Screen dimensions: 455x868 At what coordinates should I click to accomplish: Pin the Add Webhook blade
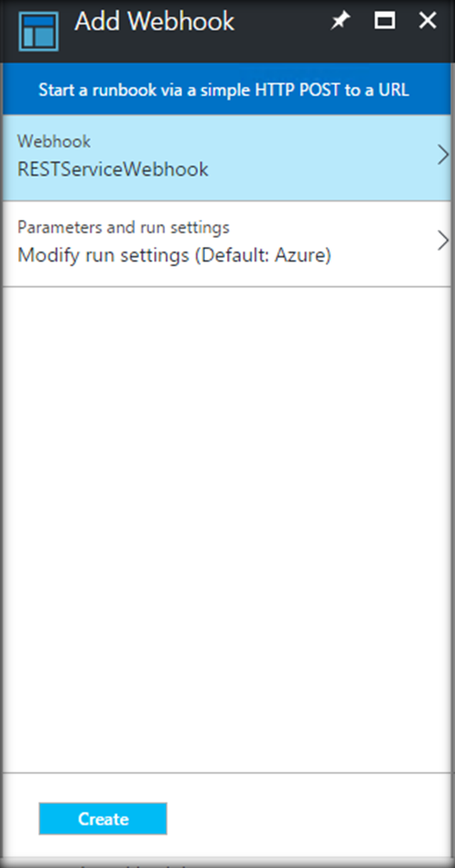point(341,21)
